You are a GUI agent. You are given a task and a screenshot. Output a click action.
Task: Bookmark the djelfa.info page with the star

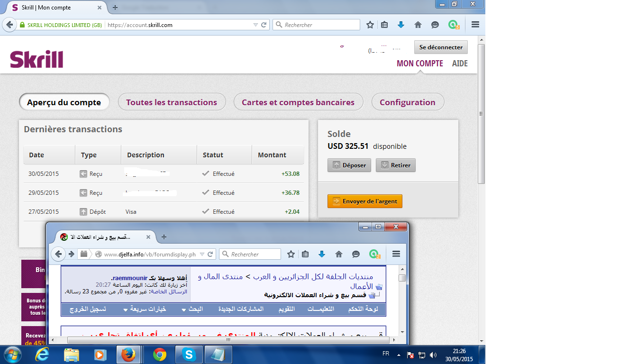pos(291,254)
